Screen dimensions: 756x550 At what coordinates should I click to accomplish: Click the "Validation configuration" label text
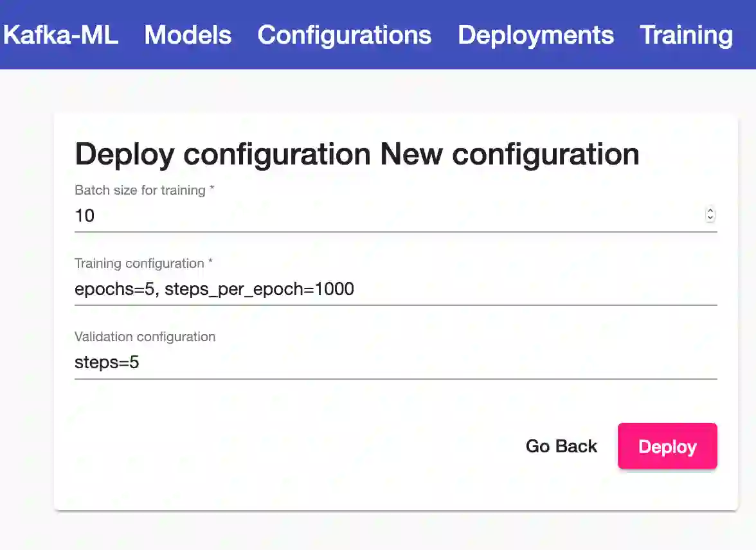click(145, 337)
